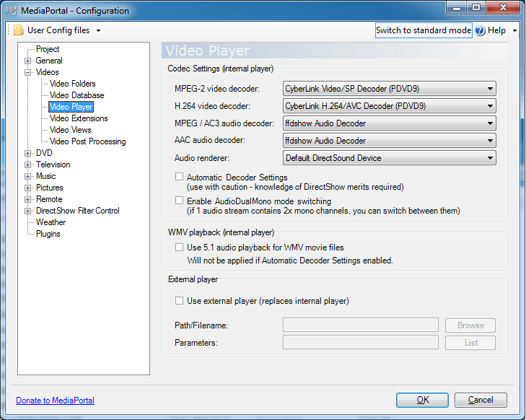Select Plugins in the tree
526x420 pixels.
[48, 234]
